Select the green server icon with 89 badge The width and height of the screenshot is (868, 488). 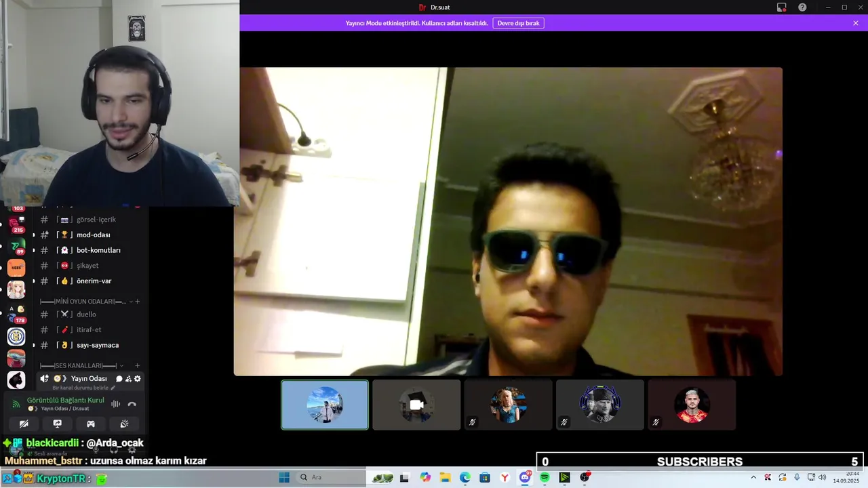(16, 245)
